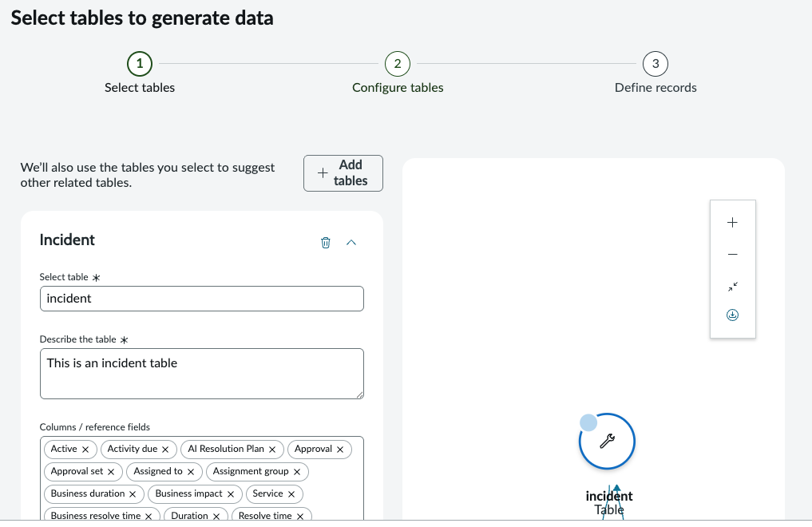Viewport: 812px width, 527px height.
Task: Remove the Business impact column tag
Action: point(231,494)
